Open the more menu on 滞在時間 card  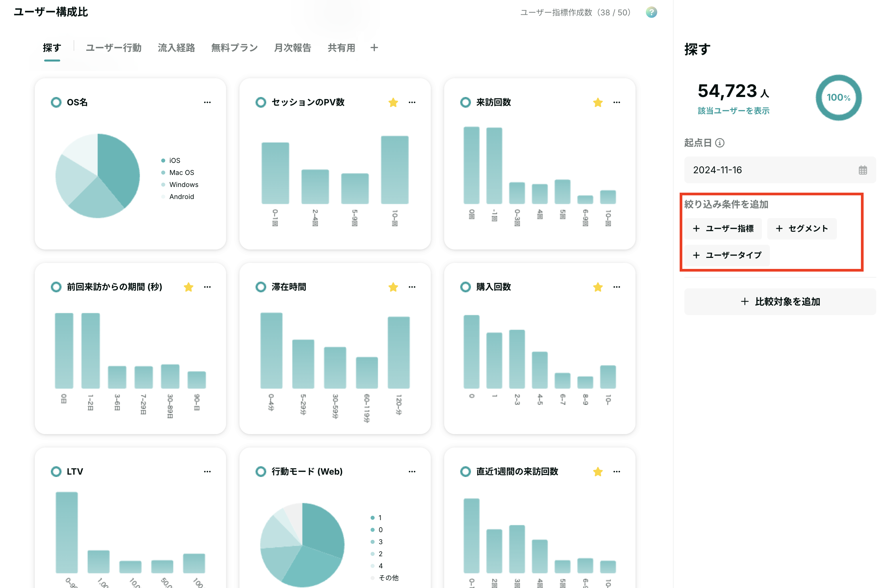[x=412, y=287]
